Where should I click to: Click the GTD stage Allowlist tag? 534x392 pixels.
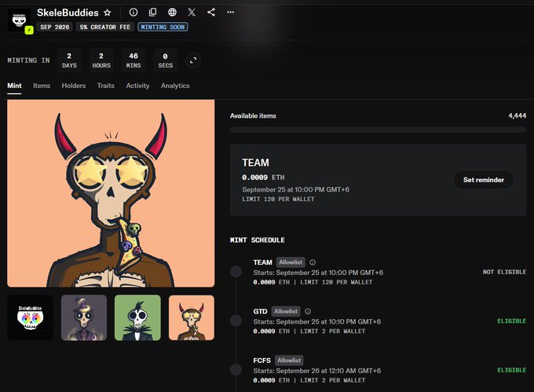pos(286,311)
